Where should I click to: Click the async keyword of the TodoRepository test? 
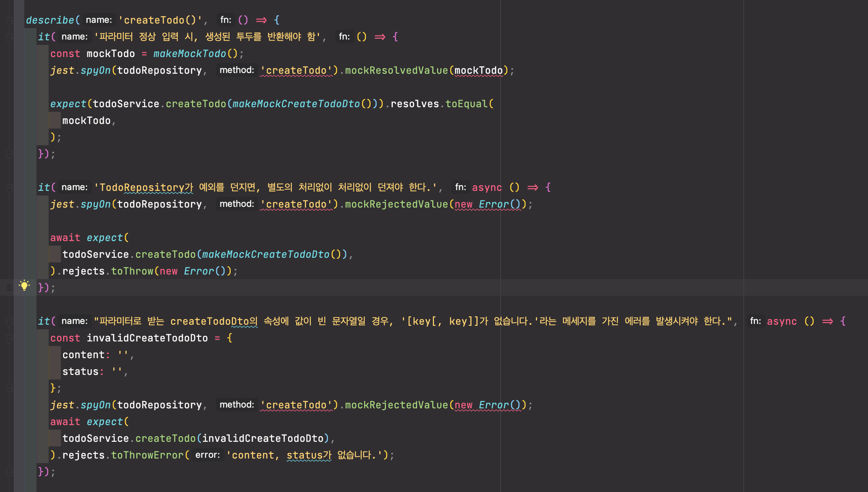[x=487, y=187]
